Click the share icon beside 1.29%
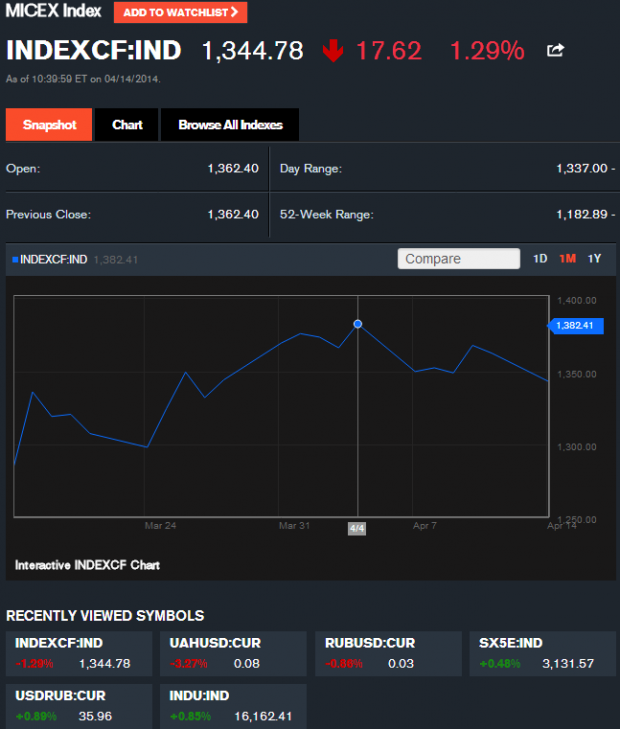Screen dimensions: 620x729 [555, 50]
